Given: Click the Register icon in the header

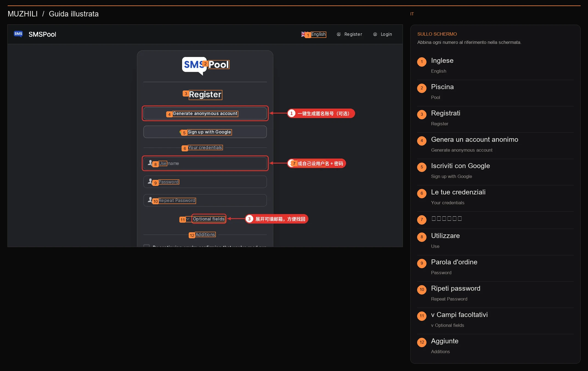Looking at the screenshot, I should point(339,34).
